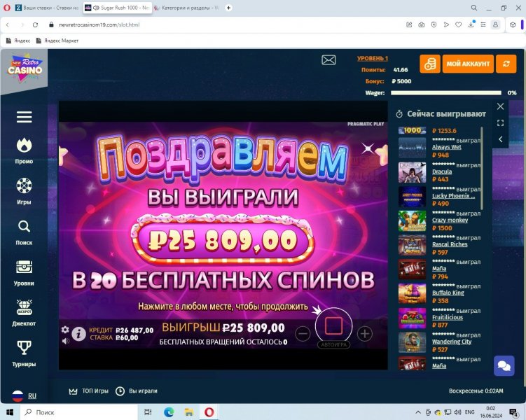Open the live chat support button
The height and width of the screenshot is (420, 526).
click(504, 365)
